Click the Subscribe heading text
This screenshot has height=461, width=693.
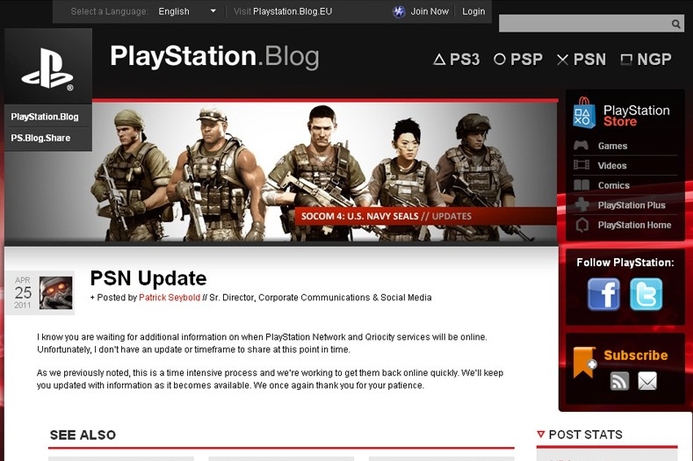[636, 355]
